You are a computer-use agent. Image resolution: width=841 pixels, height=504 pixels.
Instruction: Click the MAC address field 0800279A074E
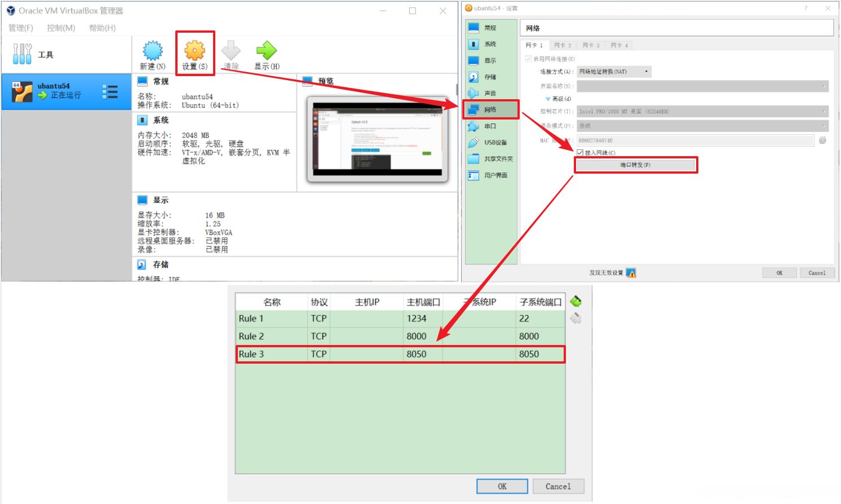(x=696, y=140)
